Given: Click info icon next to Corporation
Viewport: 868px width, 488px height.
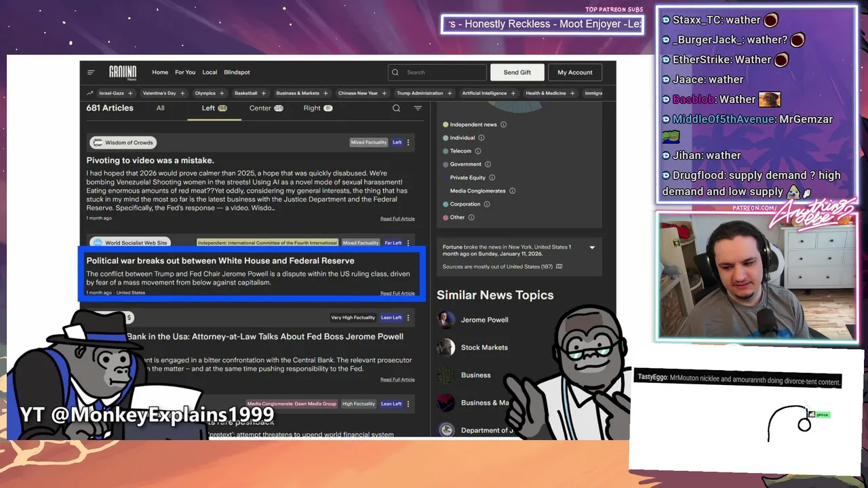Looking at the screenshot, I should (487, 204).
